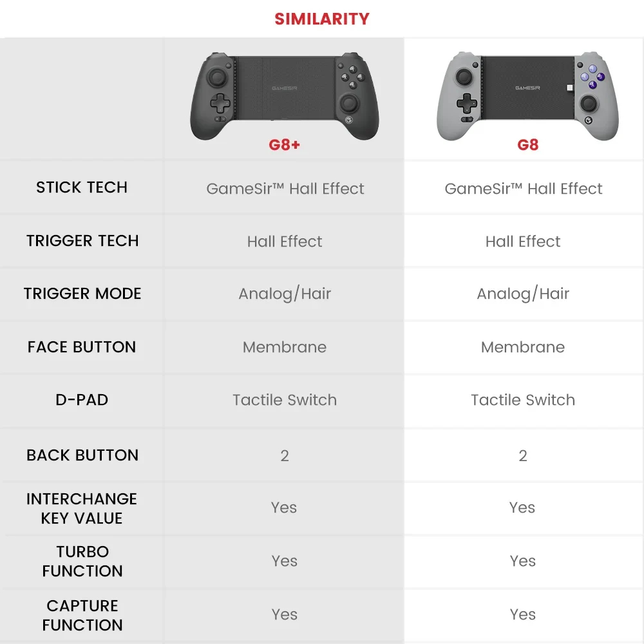This screenshot has height=644, width=644.
Task: Click the red G8 product name
Action: click(x=527, y=144)
